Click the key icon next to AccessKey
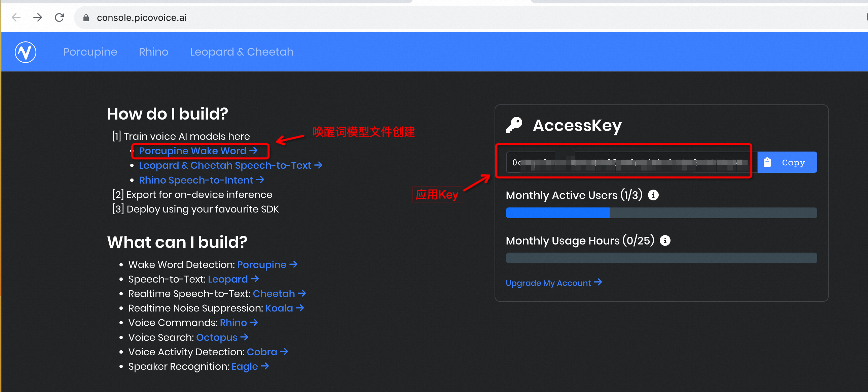The height and width of the screenshot is (392, 868). pos(514,126)
